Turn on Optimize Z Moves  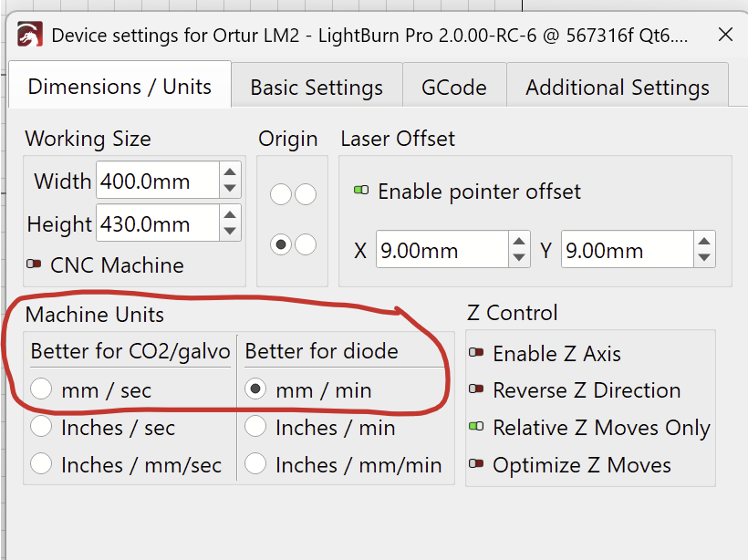476,463
